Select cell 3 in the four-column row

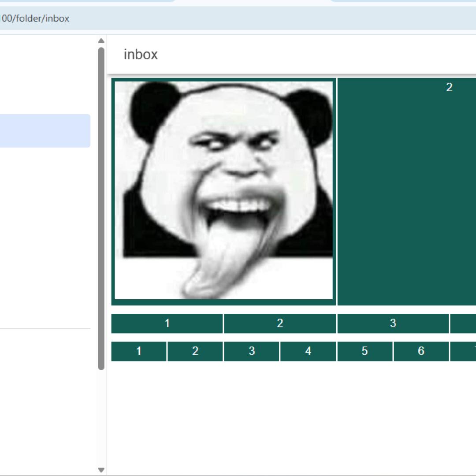(x=393, y=324)
